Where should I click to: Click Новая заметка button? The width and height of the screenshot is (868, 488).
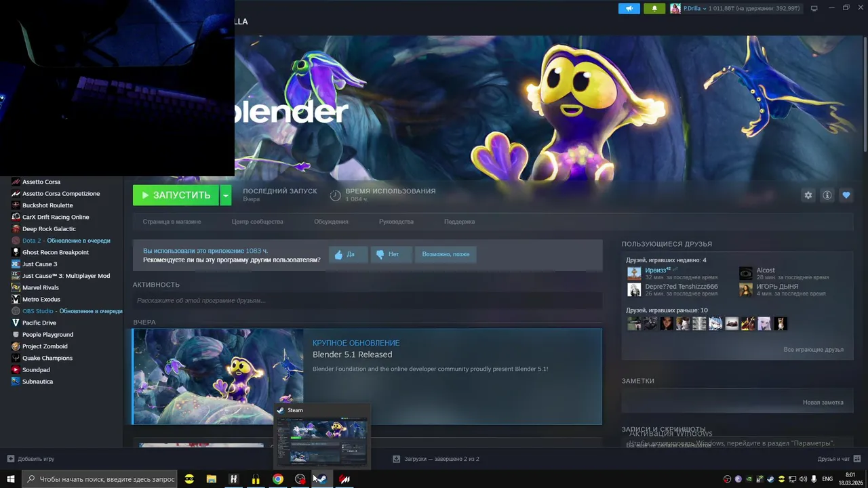(x=823, y=403)
